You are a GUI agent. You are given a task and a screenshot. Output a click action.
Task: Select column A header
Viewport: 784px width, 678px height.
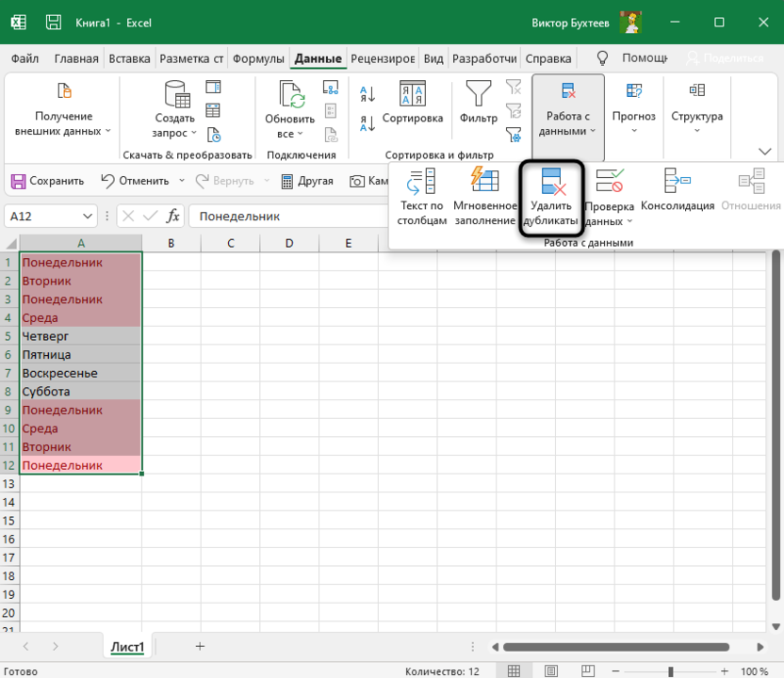(x=81, y=243)
